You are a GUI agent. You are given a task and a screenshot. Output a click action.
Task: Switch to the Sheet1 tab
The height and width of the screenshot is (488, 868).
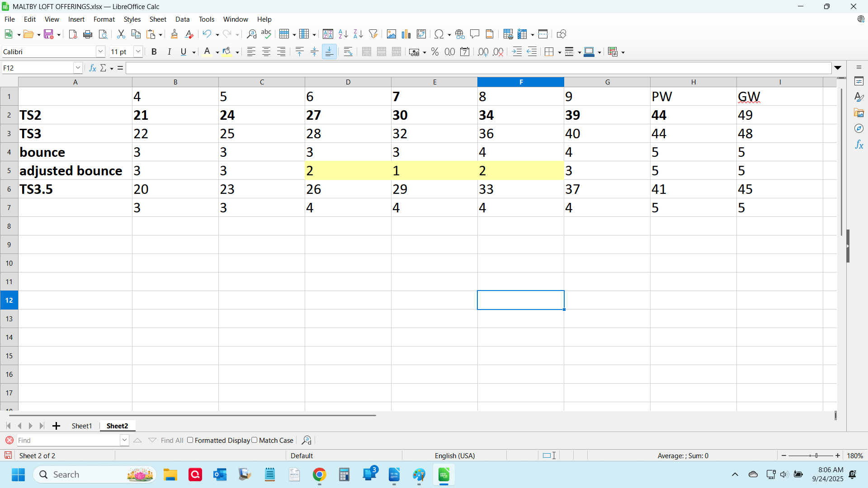tap(81, 426)
